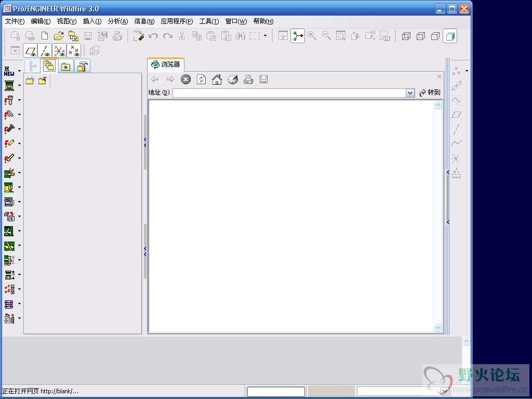Screen dimensions: 532x399
Task: Click the icon labeled DB in left toolbar
Action: pyautogui.click(x=9, y=217)
